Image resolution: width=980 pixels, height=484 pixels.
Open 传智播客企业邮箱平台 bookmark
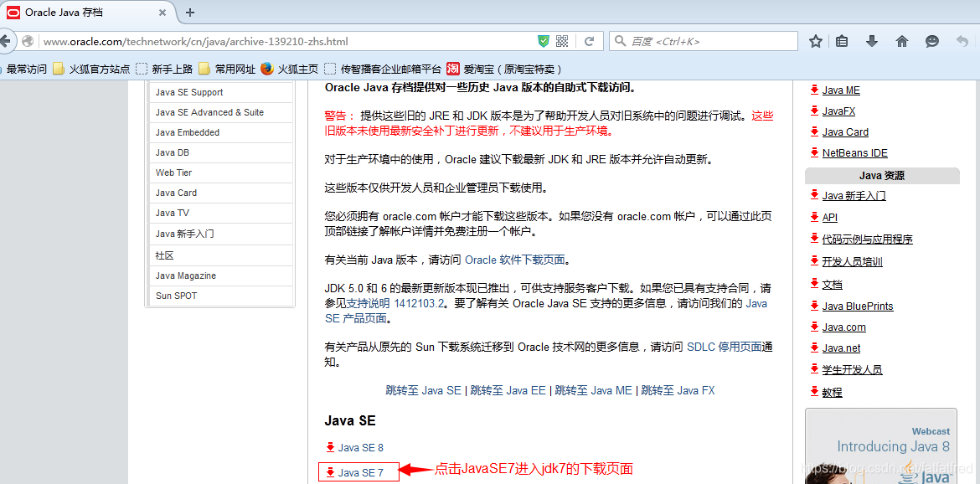(383, 69)
